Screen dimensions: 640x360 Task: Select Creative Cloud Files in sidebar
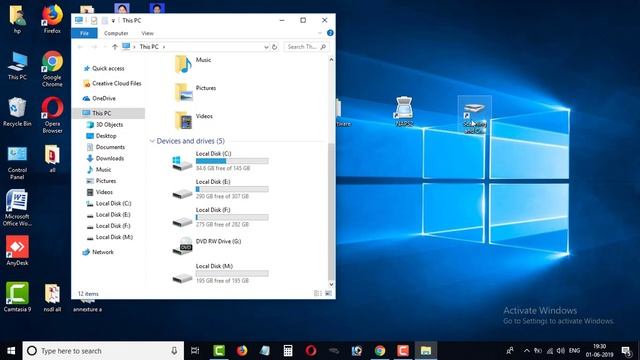click(112, 83)
